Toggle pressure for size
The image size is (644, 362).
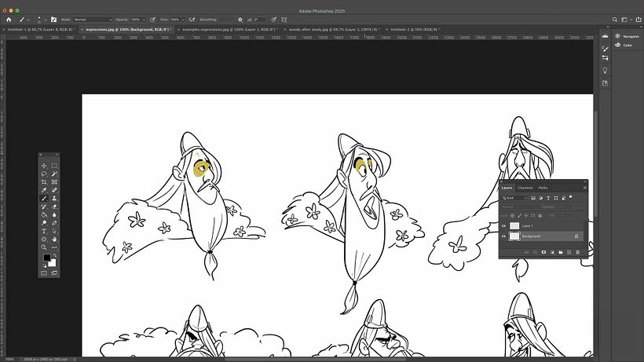pos(274,20)
